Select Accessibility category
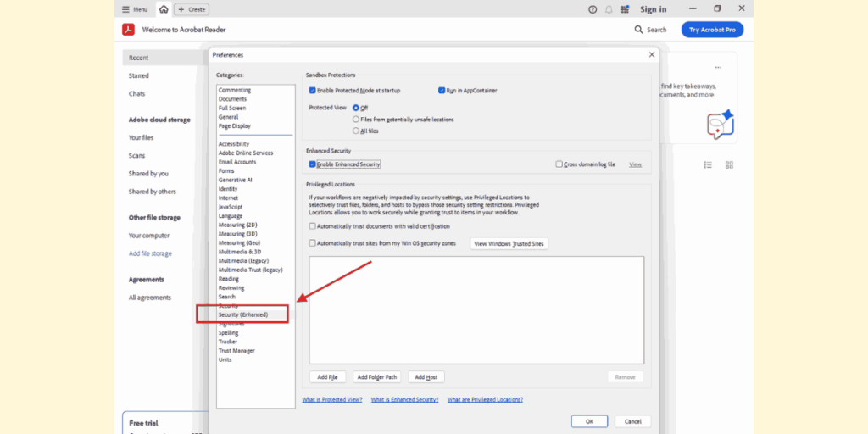Screen dimensions: 868x434 point(234,144)
